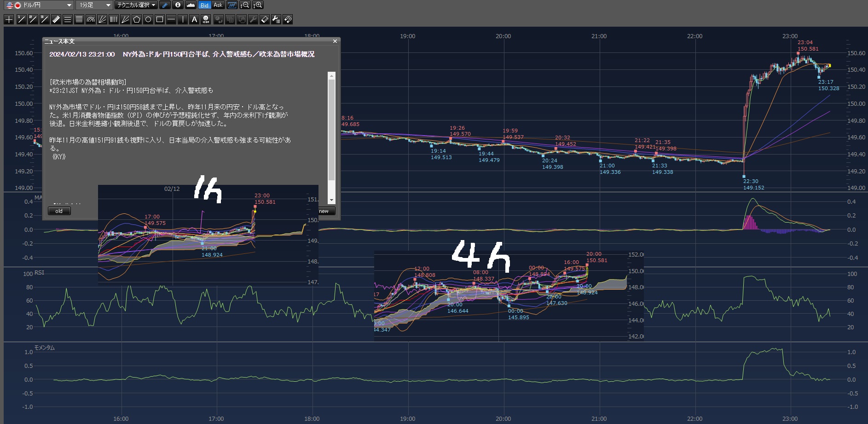Click the eraser tool icon
Viewport: 868px width, 424px height.
(x=264, y=19)
